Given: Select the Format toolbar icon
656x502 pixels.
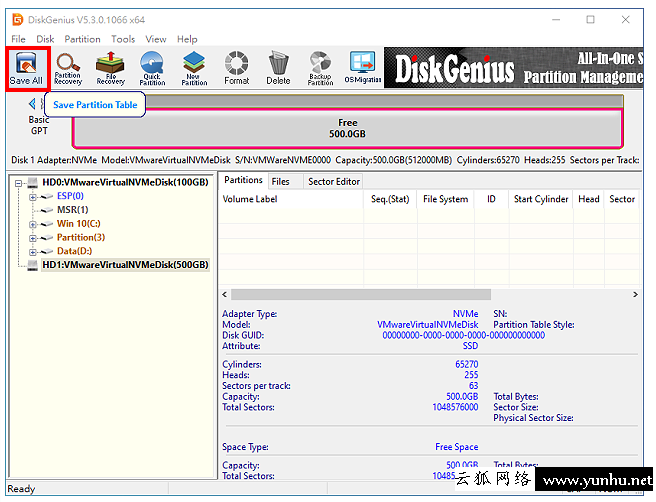Looking at the screenshot, I should click(236, 68).
